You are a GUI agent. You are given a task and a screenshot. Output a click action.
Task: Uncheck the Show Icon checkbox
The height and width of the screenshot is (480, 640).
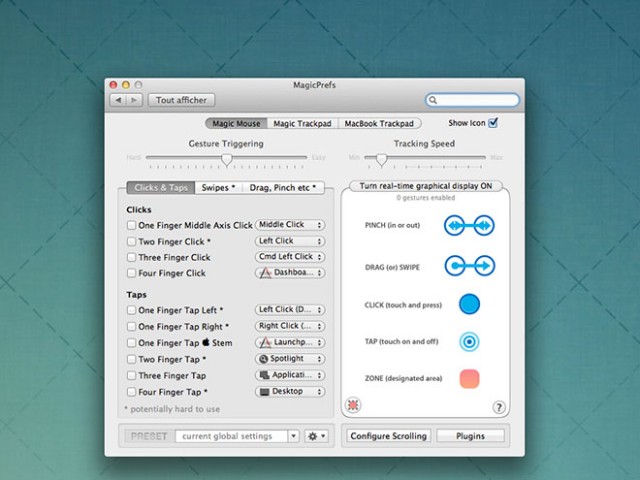pyautogui.click(x=493, y=123)
